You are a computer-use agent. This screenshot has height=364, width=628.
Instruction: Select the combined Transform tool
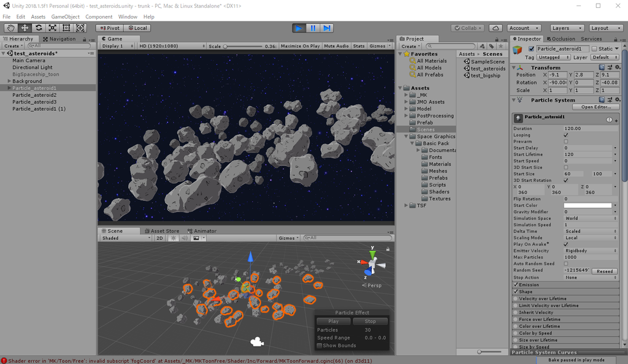click(x=80, y=28)
